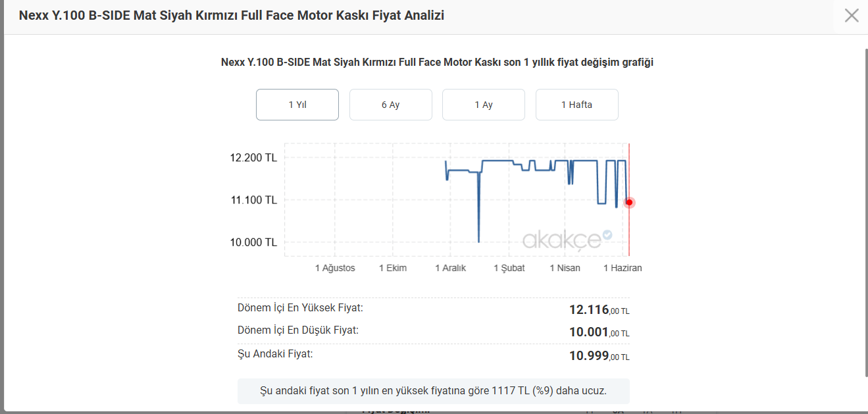Image resolution: width=868 pixels, height=414 pixels.
Task: Select the 1 Yıl time range
Action: tap(297, 105)
